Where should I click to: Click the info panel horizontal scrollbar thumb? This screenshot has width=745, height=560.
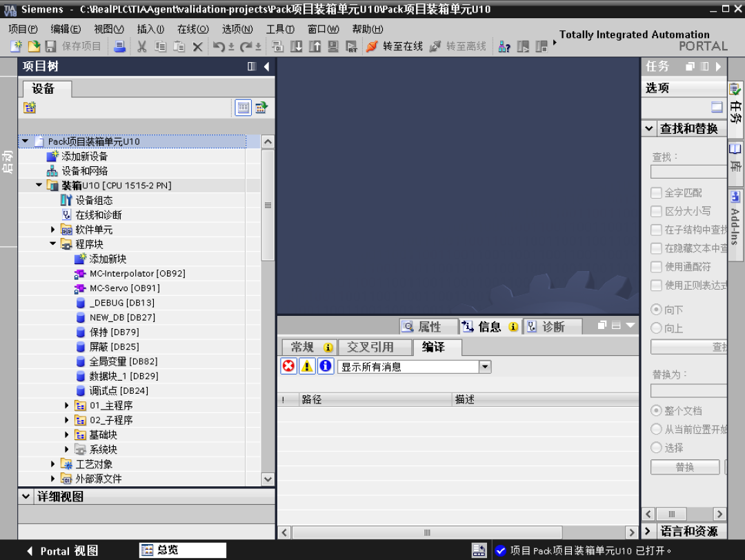pos(427,532)
